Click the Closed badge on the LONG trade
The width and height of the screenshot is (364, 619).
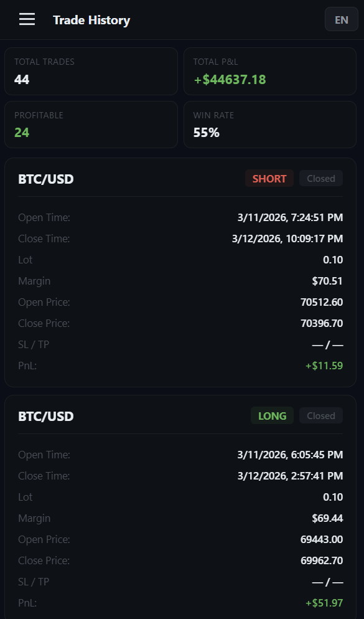(321, 415)
